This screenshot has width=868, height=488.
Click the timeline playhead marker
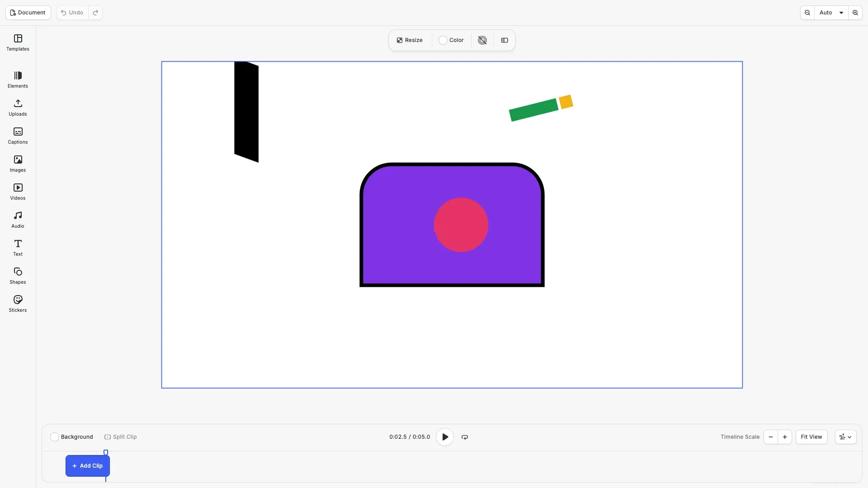tap(106, 452)
